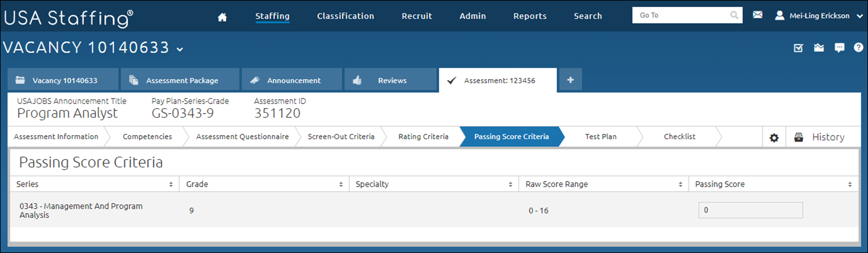Go to Test Plan step
868x253 pixels.
tap(601, 137)
